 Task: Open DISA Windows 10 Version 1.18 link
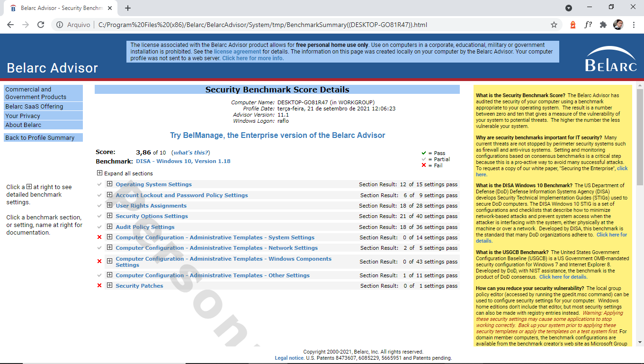click(x=183, y=161)
